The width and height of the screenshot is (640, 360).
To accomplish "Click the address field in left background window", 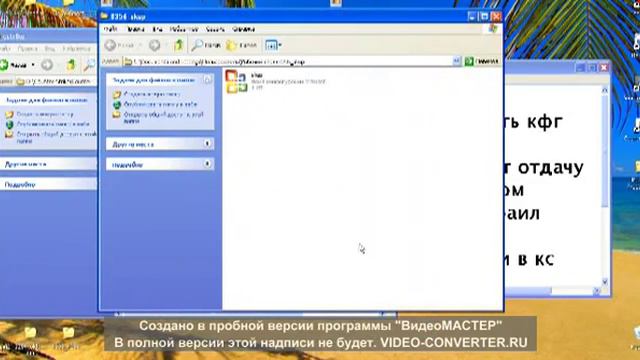I will (56, 81).
